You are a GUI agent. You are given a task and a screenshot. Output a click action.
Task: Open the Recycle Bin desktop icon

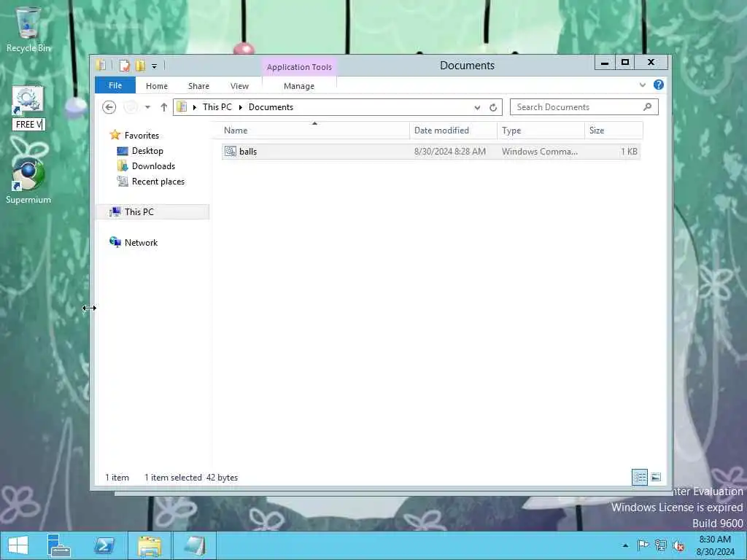pyautogui.click(x=28, y=28)
